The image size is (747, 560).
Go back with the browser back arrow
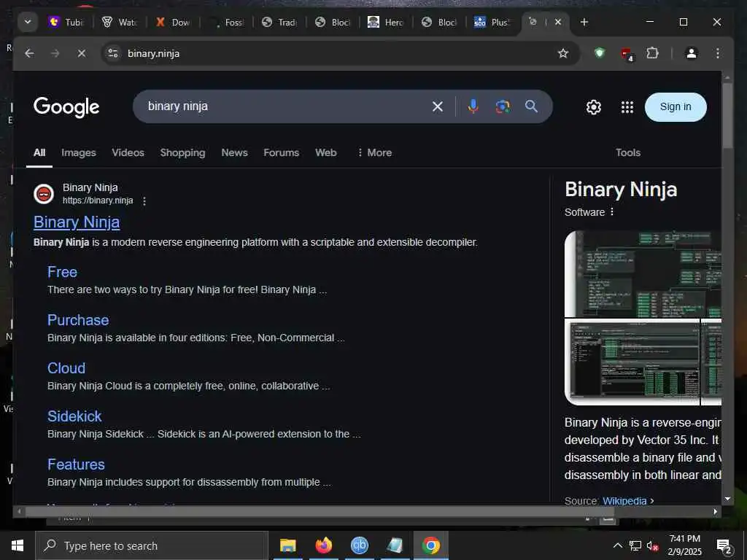(29, 53)
